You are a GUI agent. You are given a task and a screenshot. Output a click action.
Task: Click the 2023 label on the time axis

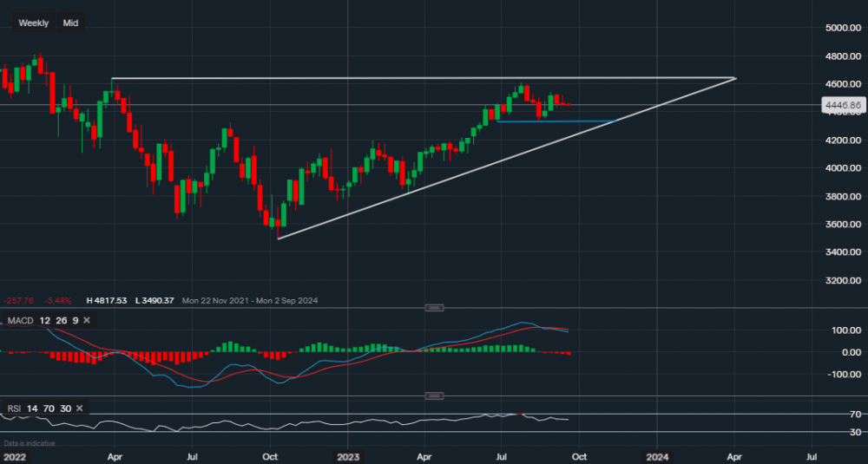tap(348, 455)
